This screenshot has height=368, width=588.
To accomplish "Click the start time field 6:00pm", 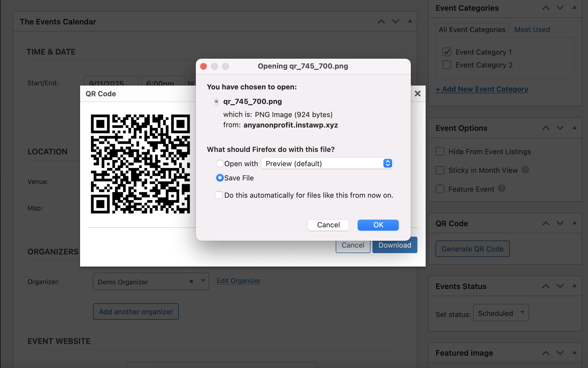I will pyautogui.click(x=163, y=81).
